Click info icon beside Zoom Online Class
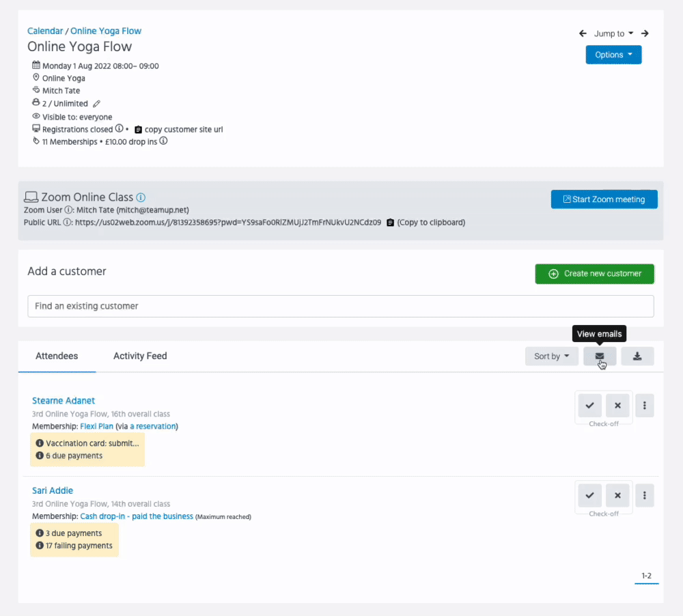The height and width of the screenshot is (616, 683). [141, 197]
